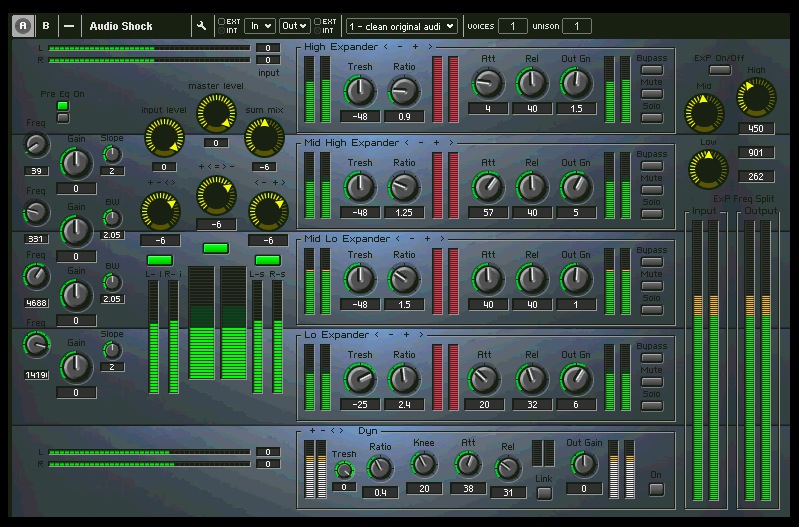Click High Expander Ratio knob
This screenshot has height=527, width=799.
point(404,91)
